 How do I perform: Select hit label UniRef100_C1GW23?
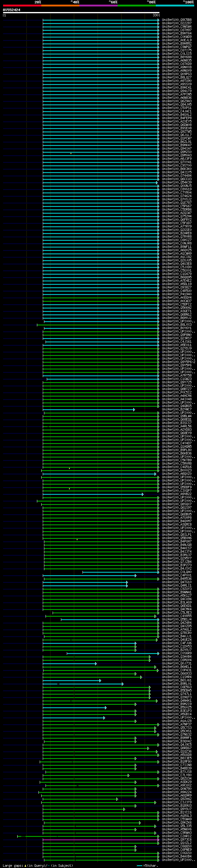pyautogui.click(x=176, y=379)
